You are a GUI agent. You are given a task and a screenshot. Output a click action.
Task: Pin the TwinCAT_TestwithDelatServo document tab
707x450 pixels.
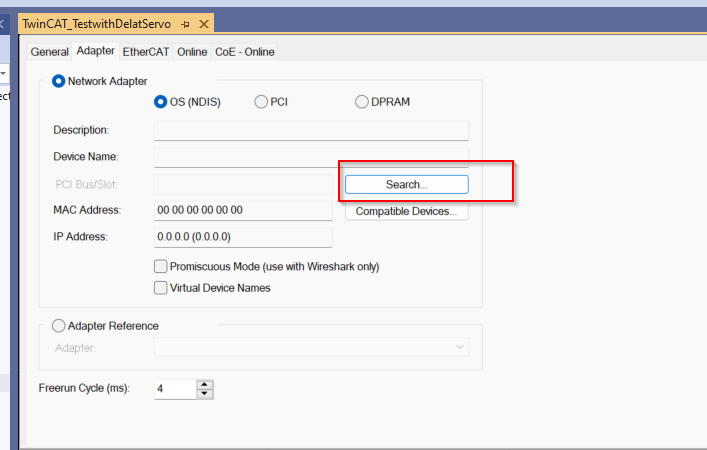tap(185, 24)
